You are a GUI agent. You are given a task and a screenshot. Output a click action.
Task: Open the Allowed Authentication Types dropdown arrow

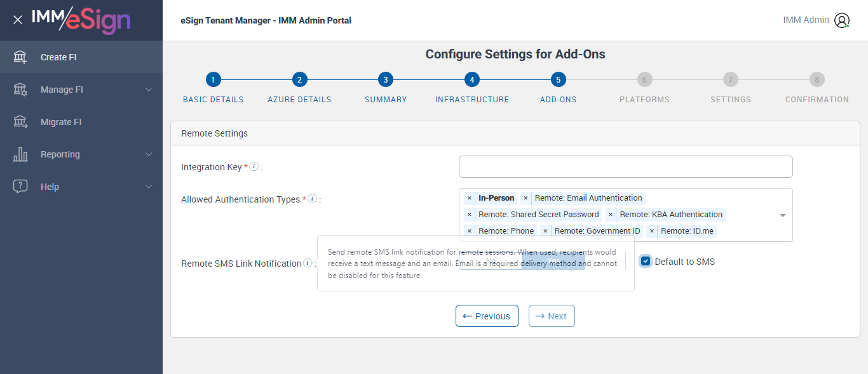(x=783, y=215)
